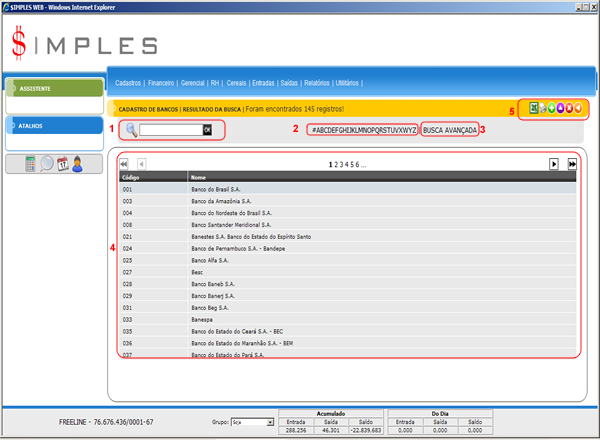Image resolution: width=600 pixels, height=440 pixels.
Task: Go to the last page of results
Action: (x=572, y=163)
